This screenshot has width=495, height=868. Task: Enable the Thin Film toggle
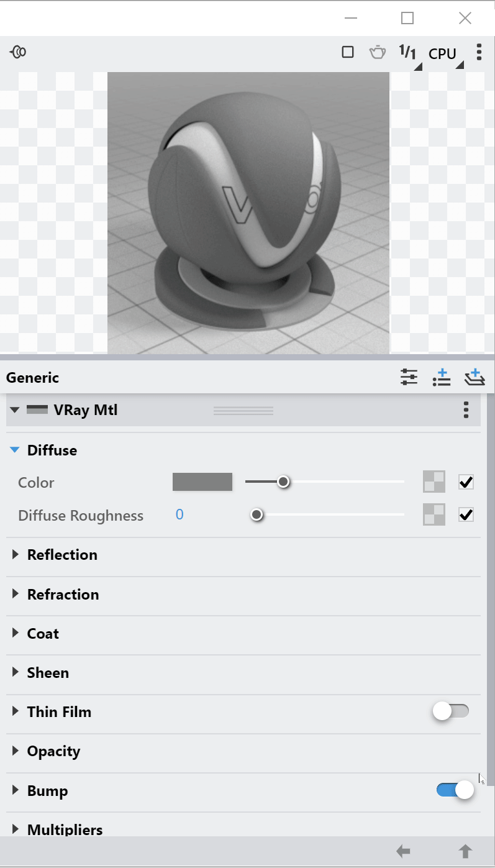[x=451, y=711]
